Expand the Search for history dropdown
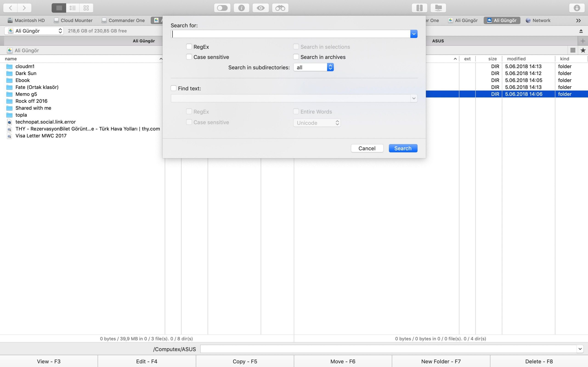The image size is (588, 367). 414,34
